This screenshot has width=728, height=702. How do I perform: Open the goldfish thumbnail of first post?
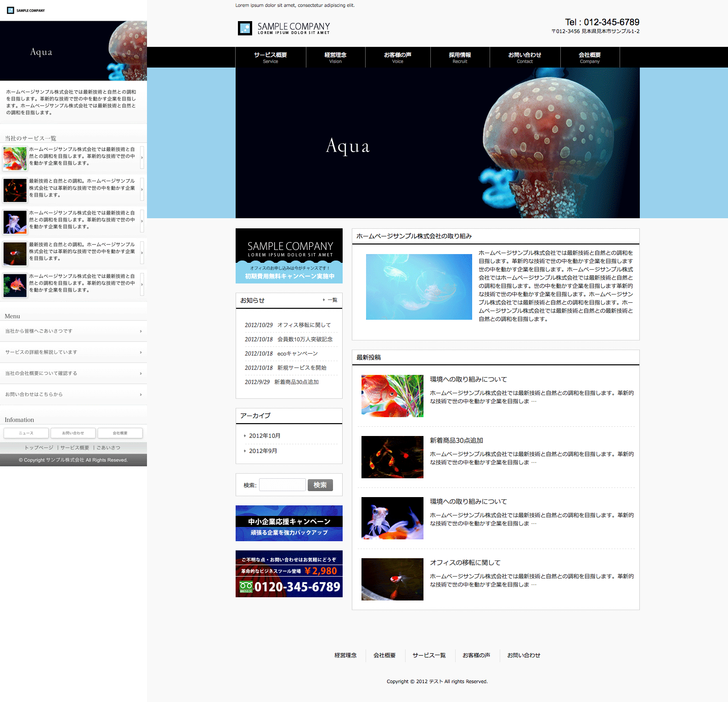[392, 396]
